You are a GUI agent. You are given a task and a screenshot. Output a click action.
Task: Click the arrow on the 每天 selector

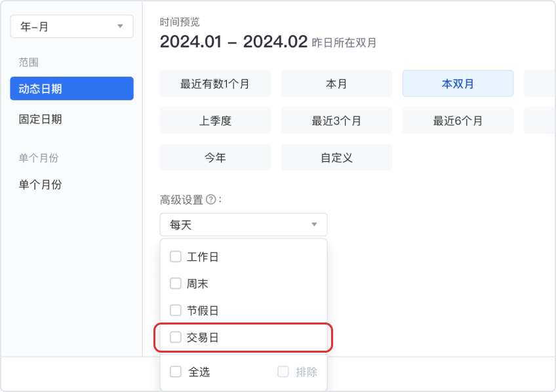click(x=314, y=225)
